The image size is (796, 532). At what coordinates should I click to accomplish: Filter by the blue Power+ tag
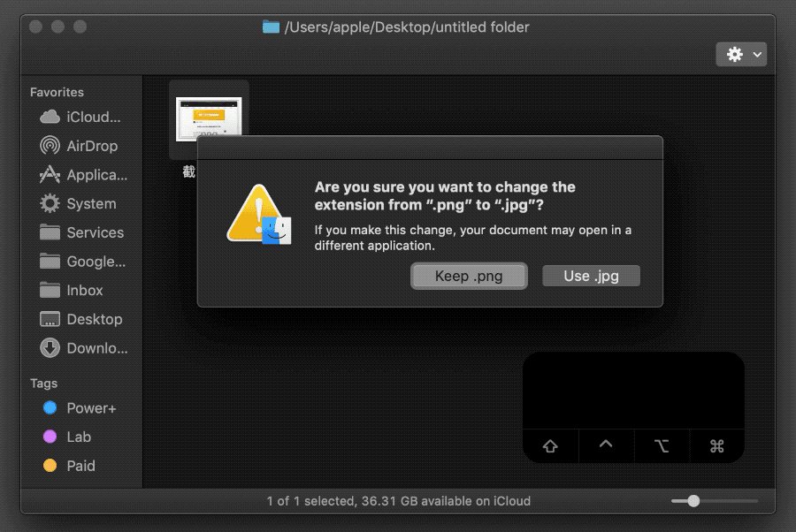click(50, 407)
